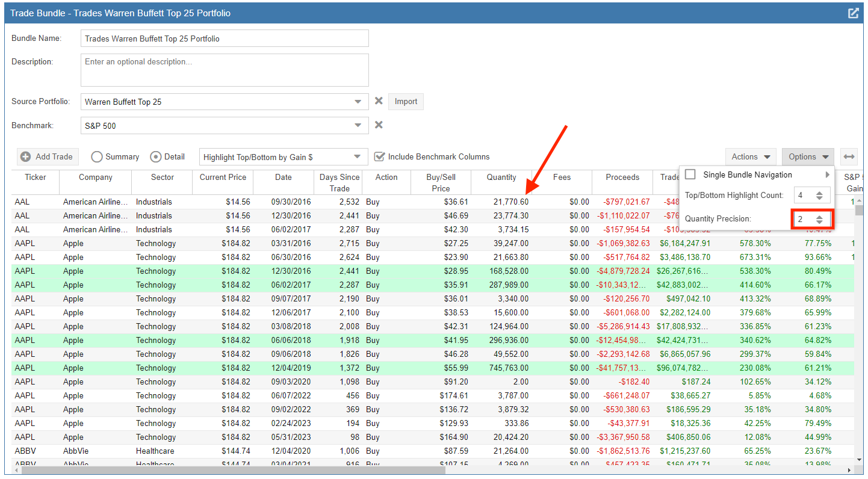Clear the Source Portfolio selection (X icon)
This screenshot has height=479, width=868.
pos(379,101)
